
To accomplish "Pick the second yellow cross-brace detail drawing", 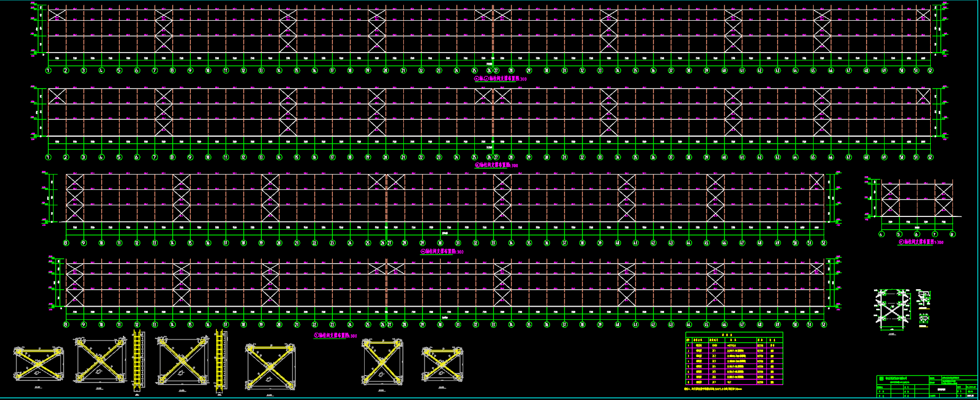I will tap(100, 360).
